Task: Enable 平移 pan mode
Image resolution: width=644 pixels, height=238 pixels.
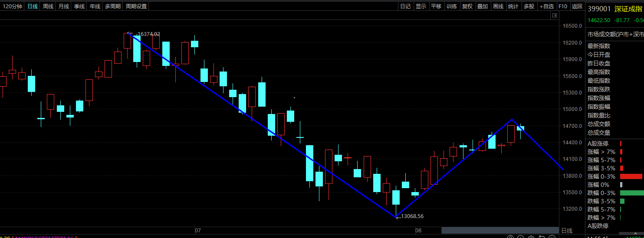Action: [x=436, y=6]
